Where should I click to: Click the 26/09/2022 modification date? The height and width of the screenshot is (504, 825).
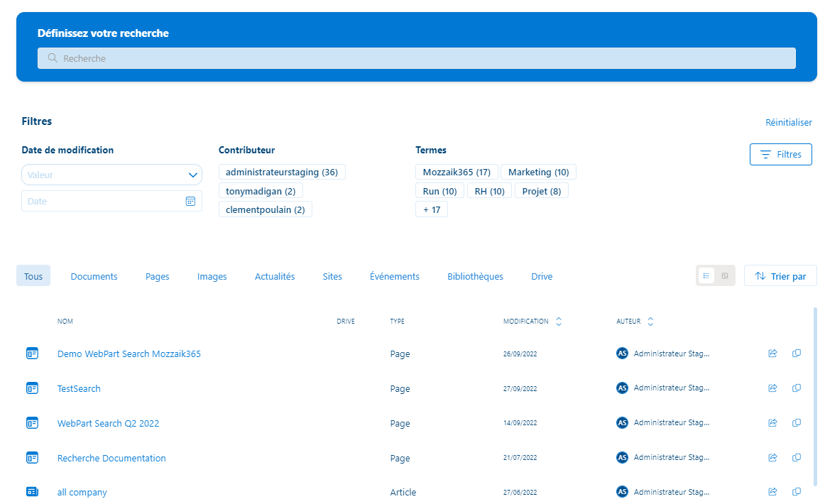[520, 354]
